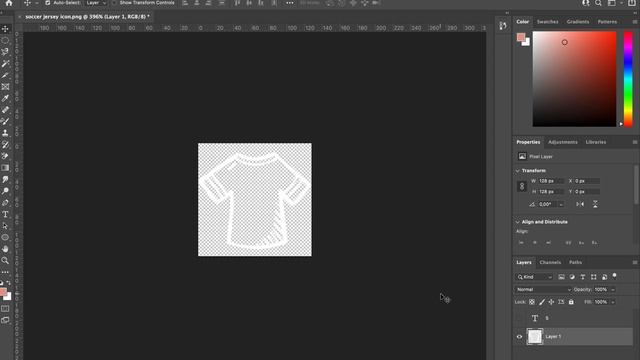Collapse the Transform section

point(518,171)
